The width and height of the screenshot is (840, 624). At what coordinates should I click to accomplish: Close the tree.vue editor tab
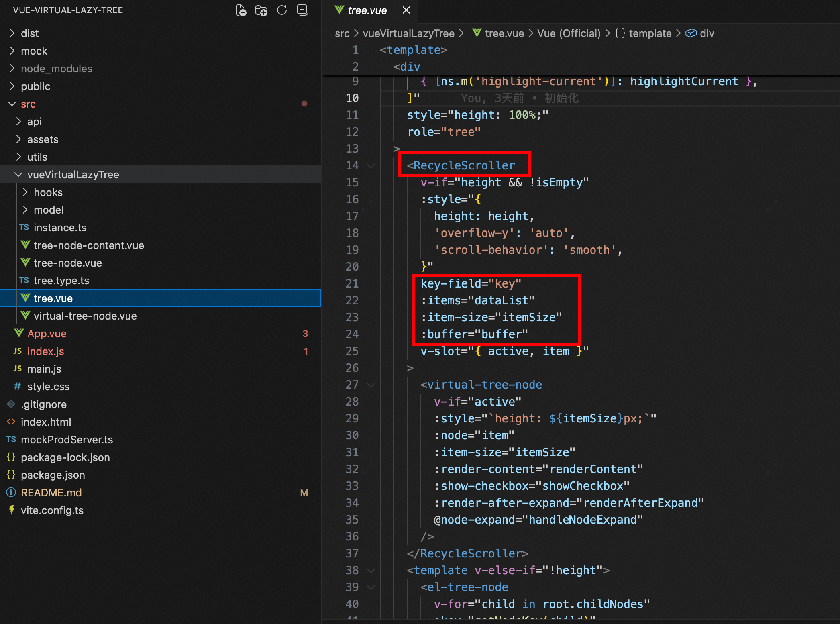pyautogui.click(x=406, y=10)
